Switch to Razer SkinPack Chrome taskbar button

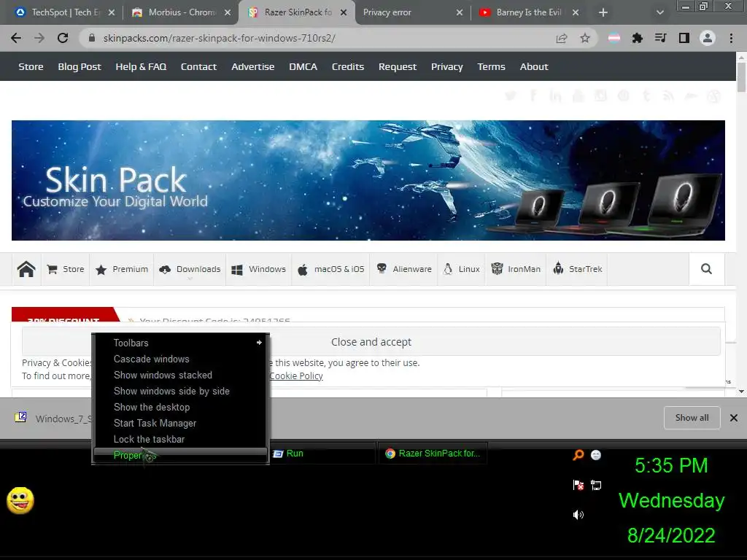[433, 454]
